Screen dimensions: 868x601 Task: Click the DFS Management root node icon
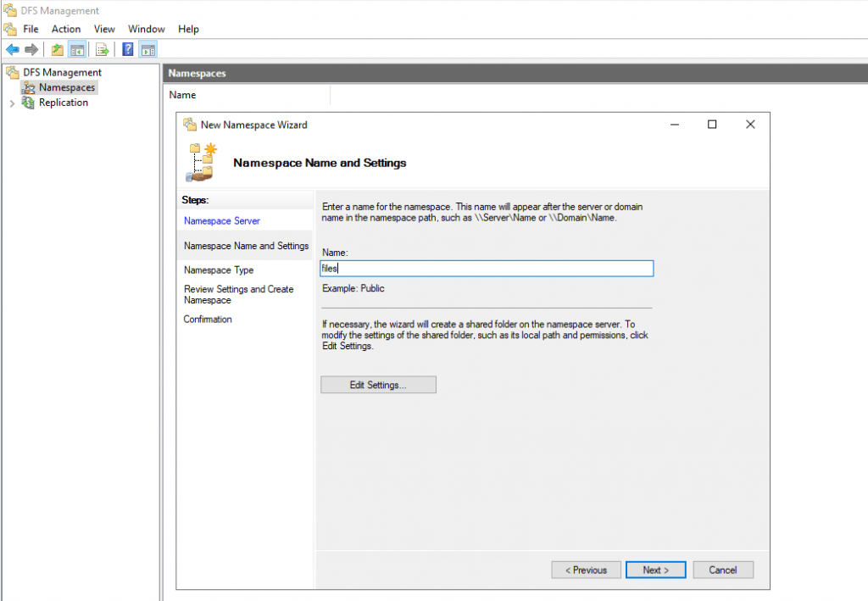point(13,72)
